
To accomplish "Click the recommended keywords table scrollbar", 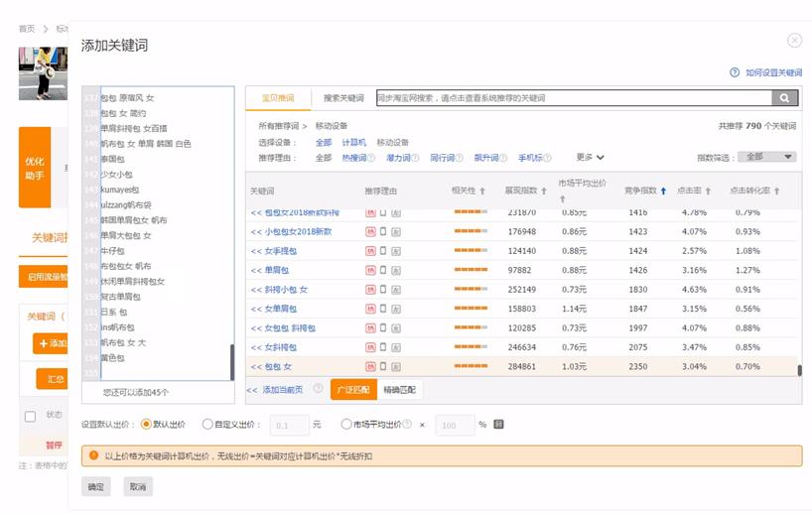I will pos(799,370).
